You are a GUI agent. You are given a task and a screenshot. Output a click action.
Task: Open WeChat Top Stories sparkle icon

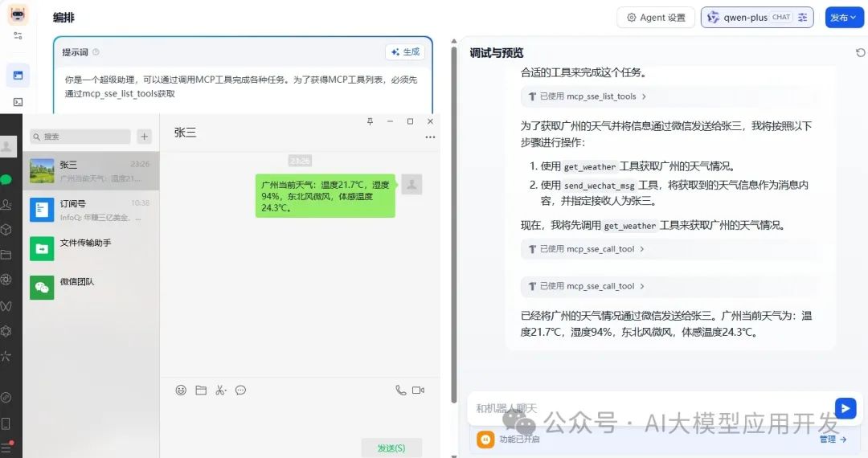pos(6,356)
